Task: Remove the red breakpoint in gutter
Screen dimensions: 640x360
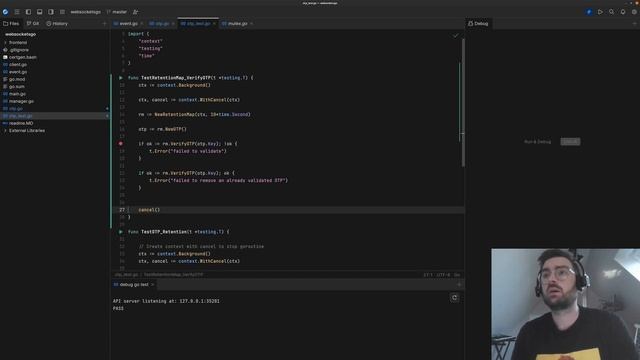Action: [120, 144]
